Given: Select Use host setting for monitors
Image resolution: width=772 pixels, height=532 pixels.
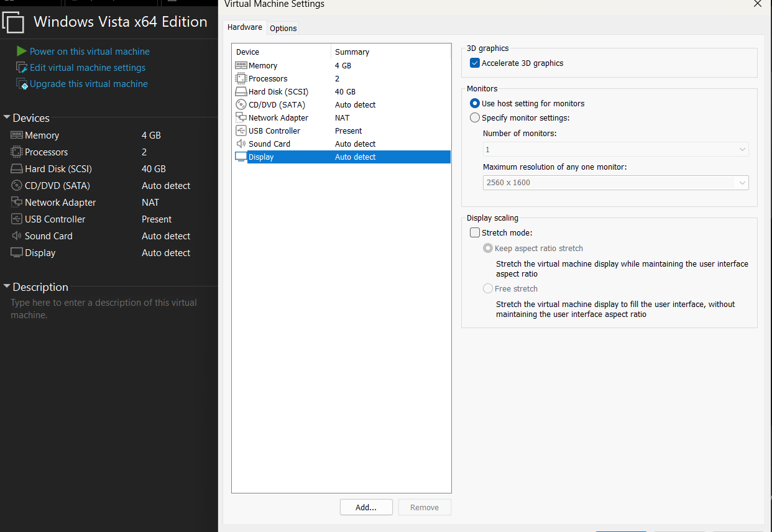Looking at the screenshot, I should 475,103.
